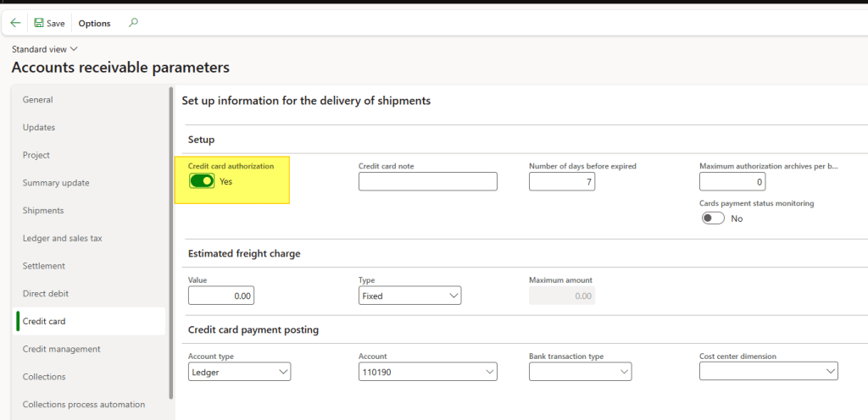
Task: Click Number of days before expired field
Action: click(x=561, y=181)
